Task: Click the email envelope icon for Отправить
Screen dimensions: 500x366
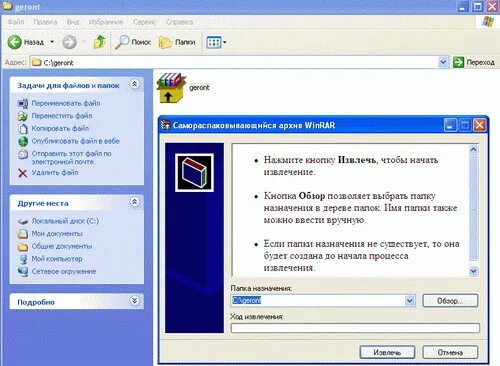Action: [x=23, y=154]
